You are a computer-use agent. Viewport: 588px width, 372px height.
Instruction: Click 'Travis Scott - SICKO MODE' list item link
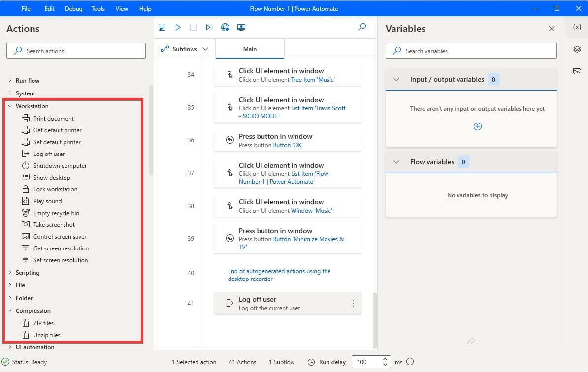click(292, 112)
